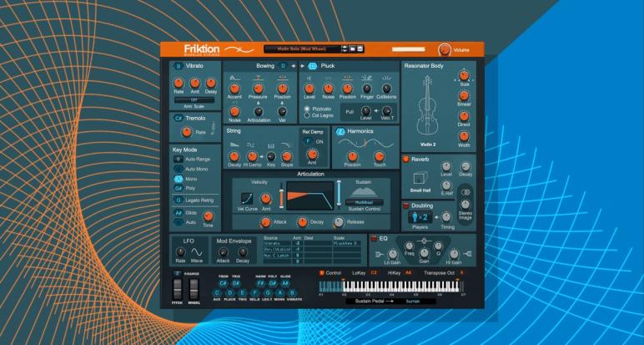Viewport: 644px width, 345px height.
Task: Click the main Volume knob
Action: [x=444, y=50]
